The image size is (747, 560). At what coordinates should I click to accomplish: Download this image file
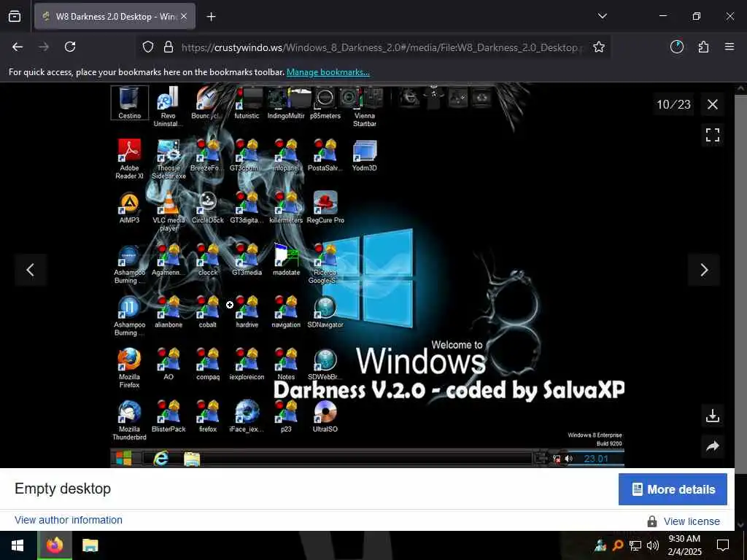click(x=712, y=416)
